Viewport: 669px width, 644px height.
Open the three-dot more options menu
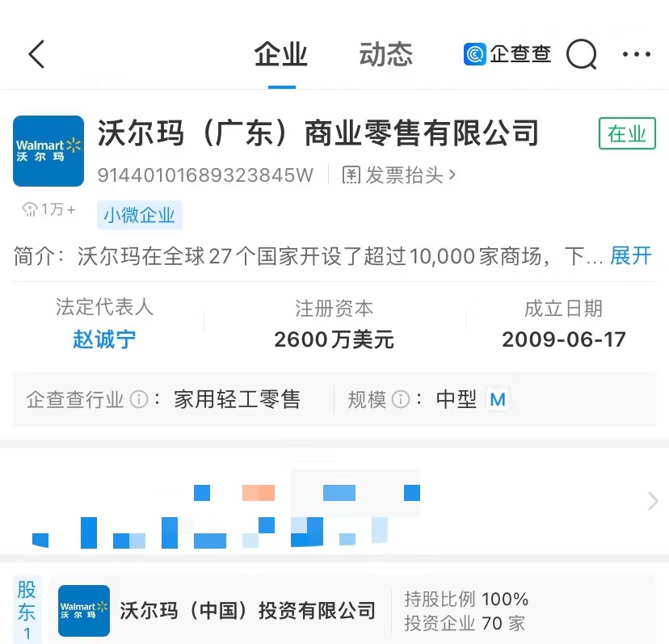point(636,54)
